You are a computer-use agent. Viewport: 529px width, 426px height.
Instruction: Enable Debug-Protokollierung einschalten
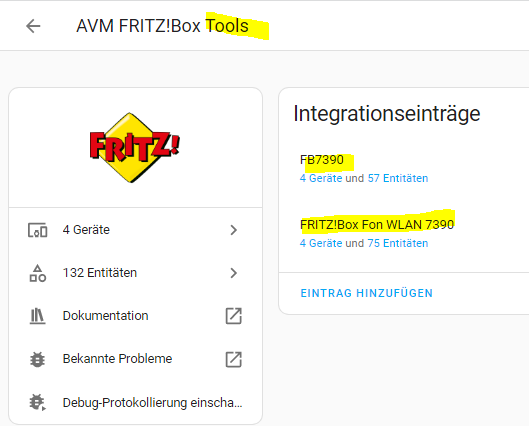point(135,402)
